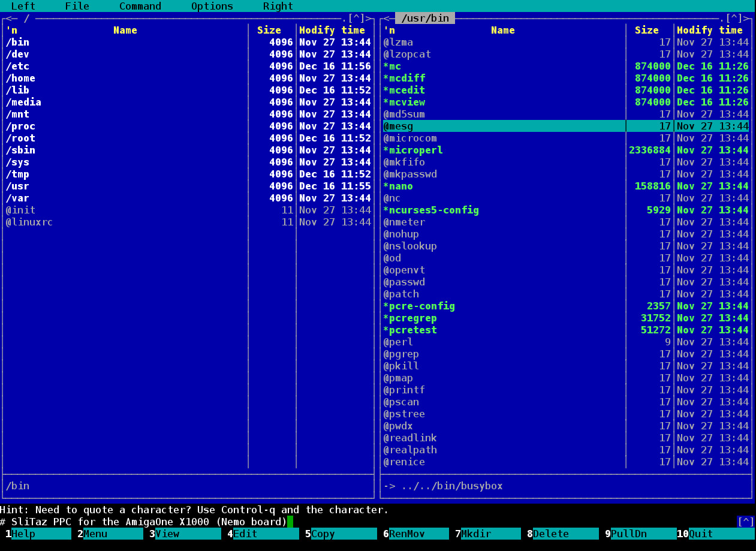Sort right panel by Size column header
756x551 pixels.
[646, 30]
